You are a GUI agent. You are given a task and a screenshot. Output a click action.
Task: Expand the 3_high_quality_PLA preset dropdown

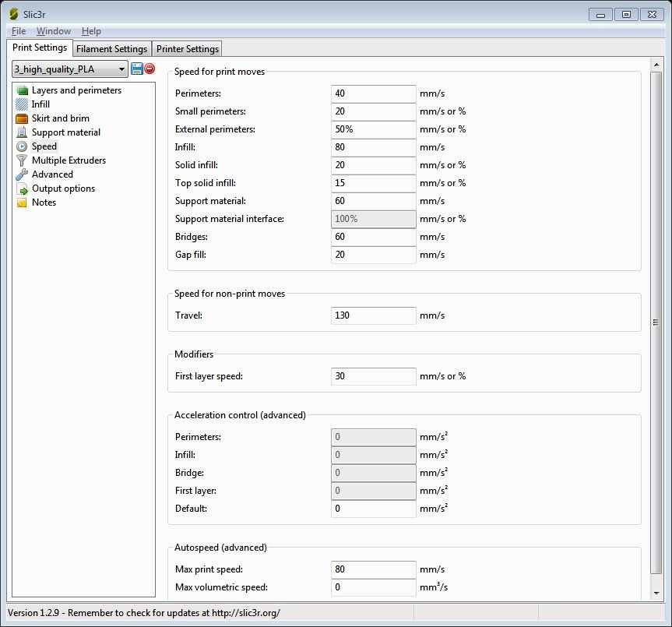[69, 69]
